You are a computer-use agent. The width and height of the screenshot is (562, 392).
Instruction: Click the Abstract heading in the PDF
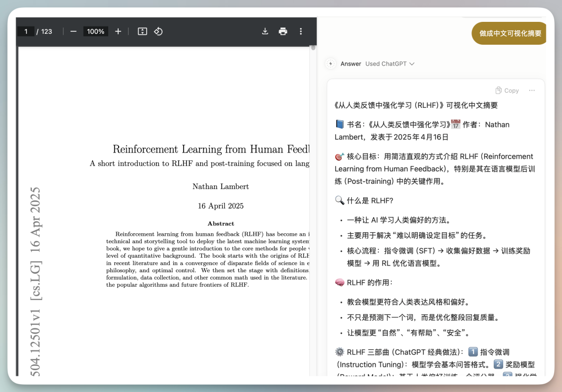pos(221,223)
